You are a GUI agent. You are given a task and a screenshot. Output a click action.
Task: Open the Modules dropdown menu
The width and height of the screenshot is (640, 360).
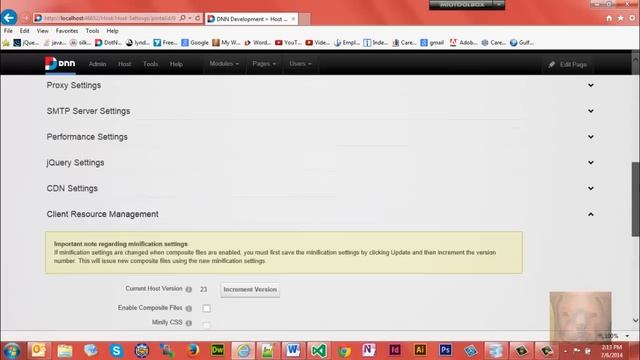[x=224, y=64]
